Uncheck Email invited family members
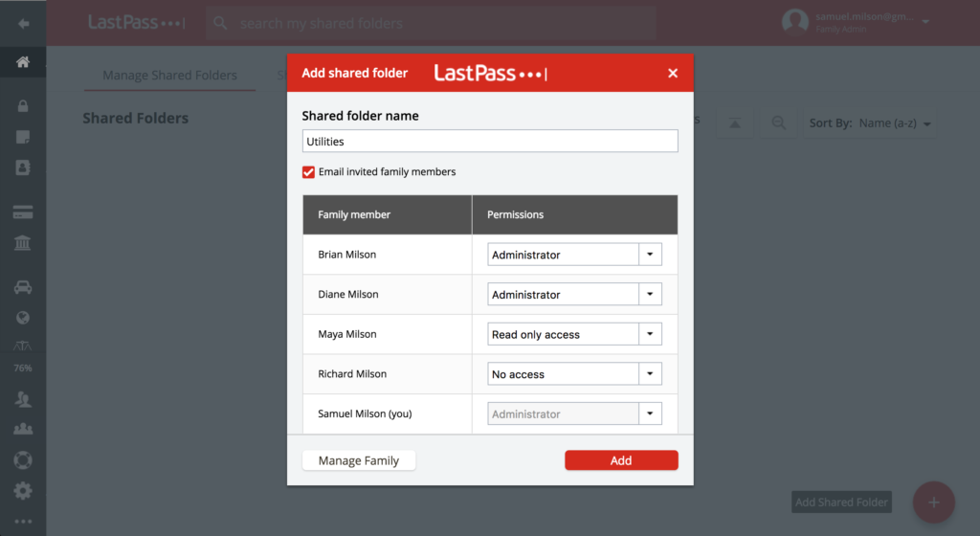 tap(309, 172)
